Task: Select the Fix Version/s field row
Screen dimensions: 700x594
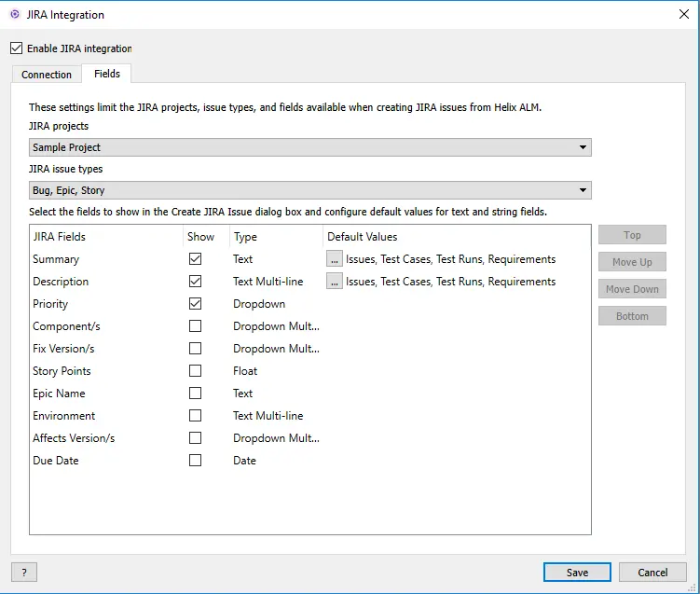Action: [x=309, y=349]
